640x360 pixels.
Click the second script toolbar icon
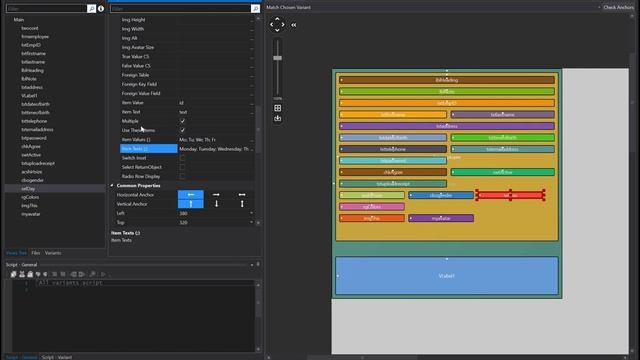[x=22, y=274]
